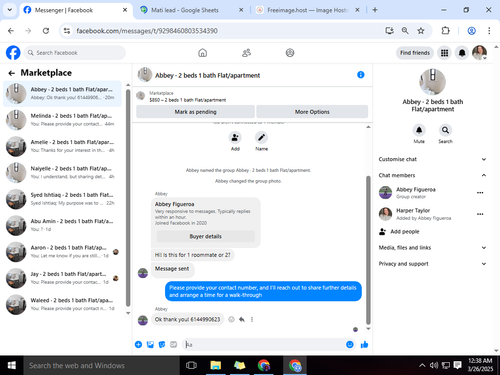Viewport: 500px width, 375px height.
Task: Open the Facebook logo home link
Action: [x=13, y=53]
